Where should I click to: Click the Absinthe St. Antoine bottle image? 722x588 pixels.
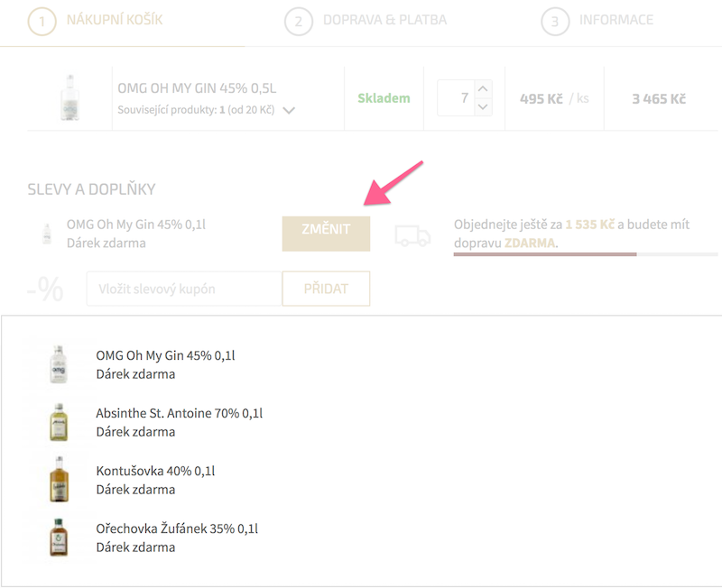tap(59, 422)
